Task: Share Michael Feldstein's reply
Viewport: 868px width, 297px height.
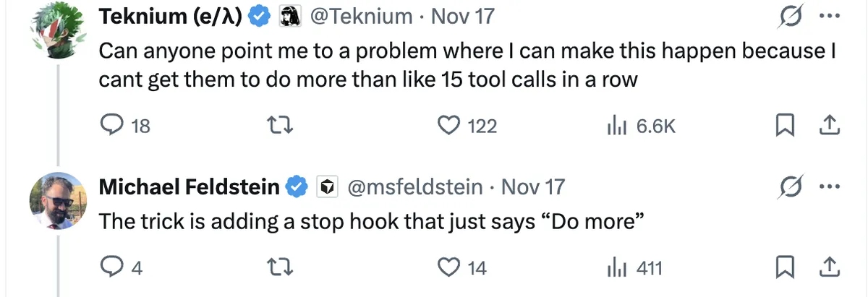Action: tap(828, 268)
